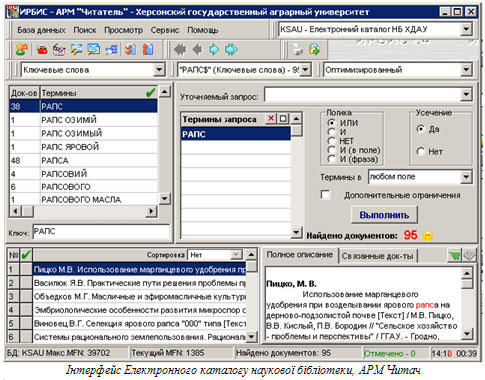Click Док-ов column header
This screenshot has width=485, height=380.
pos(24,93)
